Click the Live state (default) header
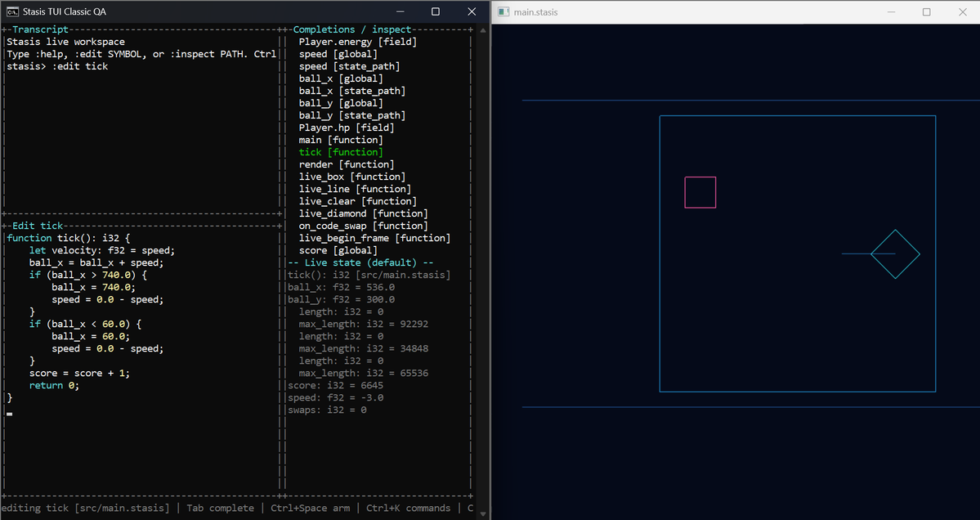The height and width of the screenshot is (520, 980). (x=360, y=262)
